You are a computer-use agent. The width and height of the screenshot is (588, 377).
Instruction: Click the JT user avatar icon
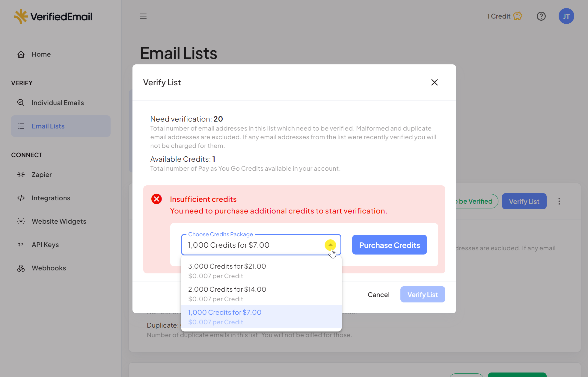coord(566,16)
